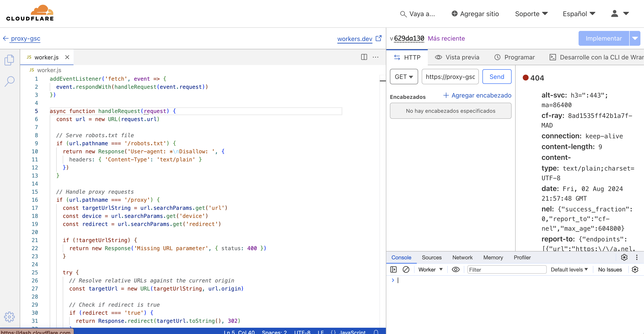
Task: Open the GET method dropdown
Action: pos(404,77)
